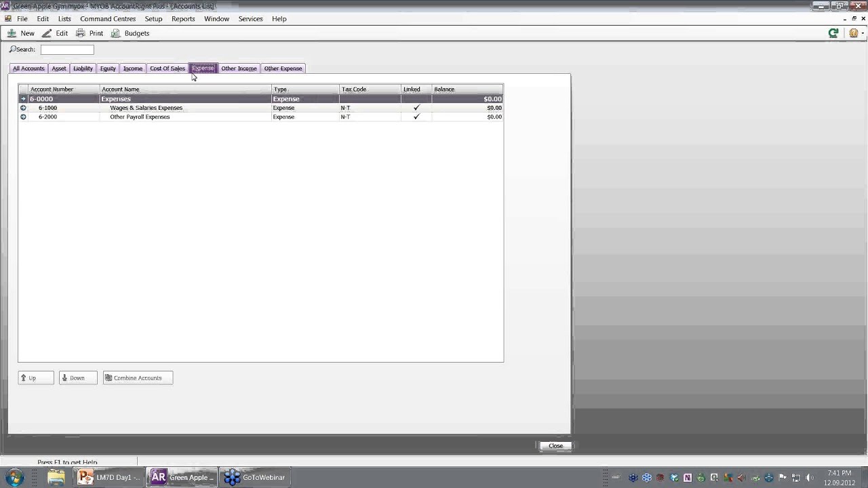Click the Balance column header

point(467,89)
